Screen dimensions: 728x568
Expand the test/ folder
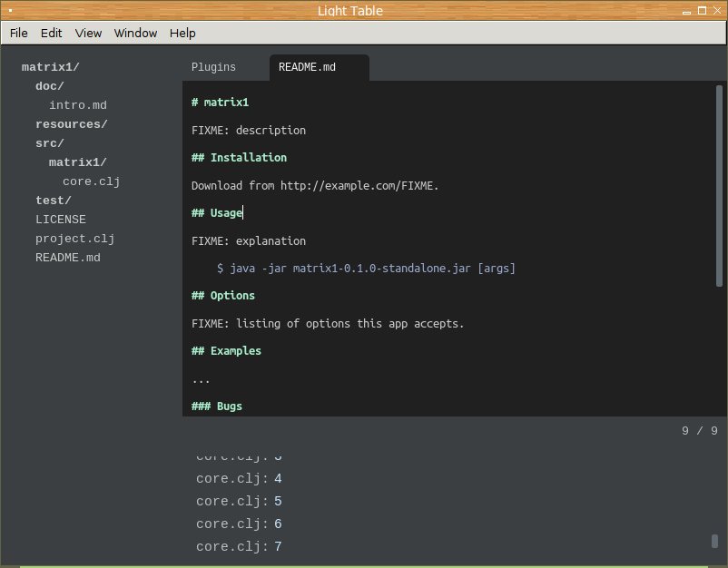click(53, 201)
